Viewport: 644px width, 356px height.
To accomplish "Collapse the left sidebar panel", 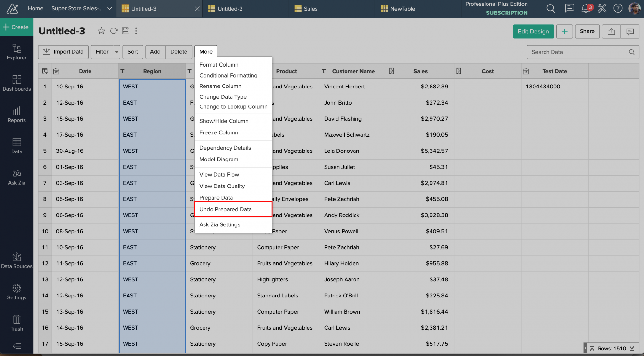I will pyautogui.click(x=17, y=346).
